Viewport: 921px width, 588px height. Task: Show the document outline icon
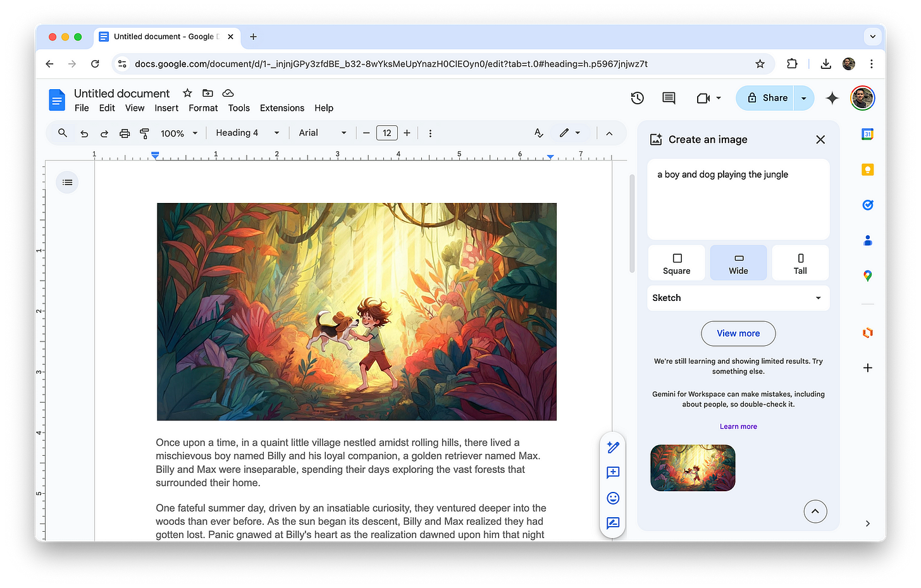[68, 183]
